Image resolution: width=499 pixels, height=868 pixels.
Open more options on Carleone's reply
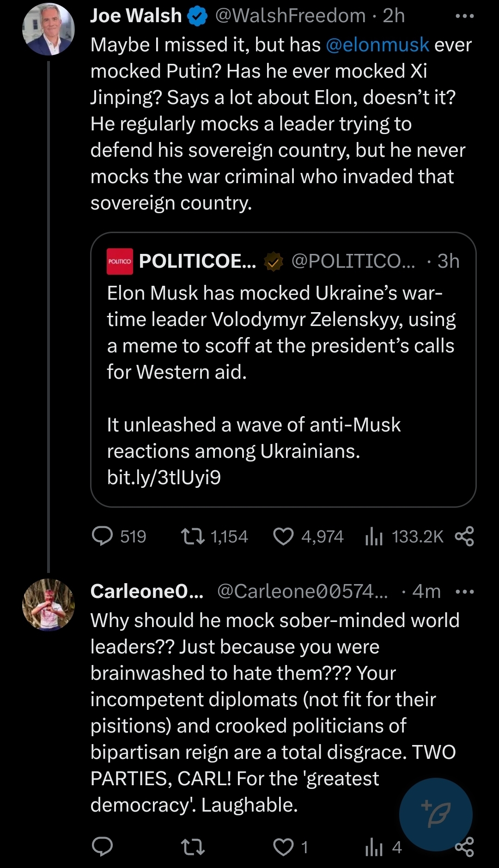coord(464,591)
